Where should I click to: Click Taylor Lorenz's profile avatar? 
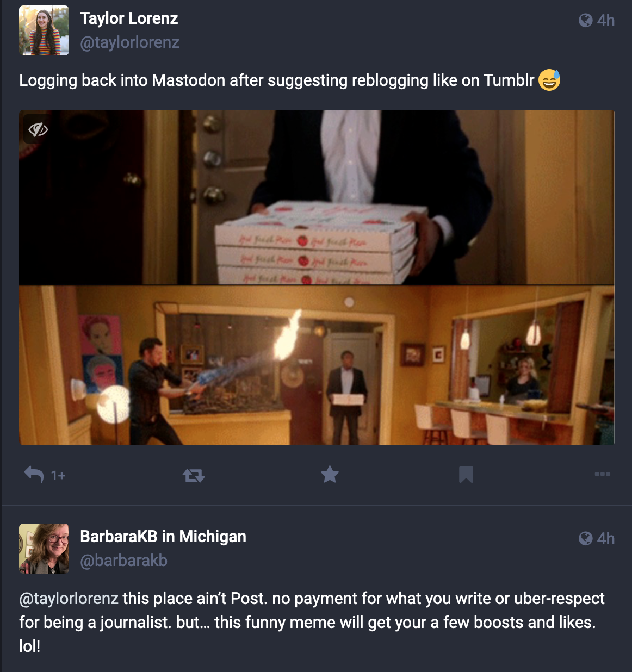coord(44,30)
